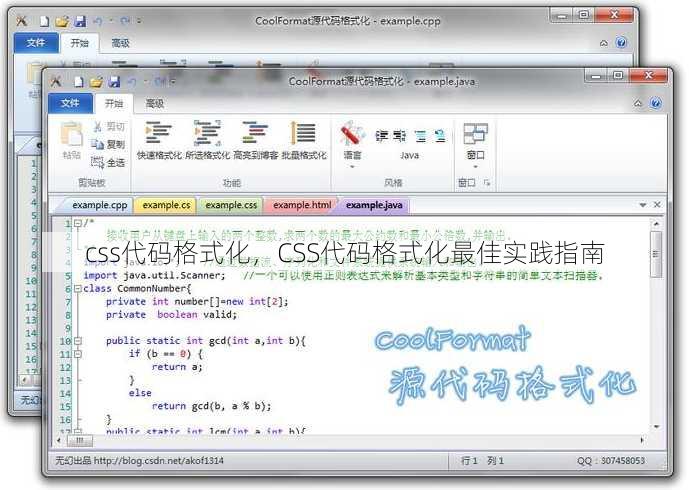This screenshot has height=490, width=689.
Task: Open quick access customize dropdown in example.java window
Action: pos(172,82)
